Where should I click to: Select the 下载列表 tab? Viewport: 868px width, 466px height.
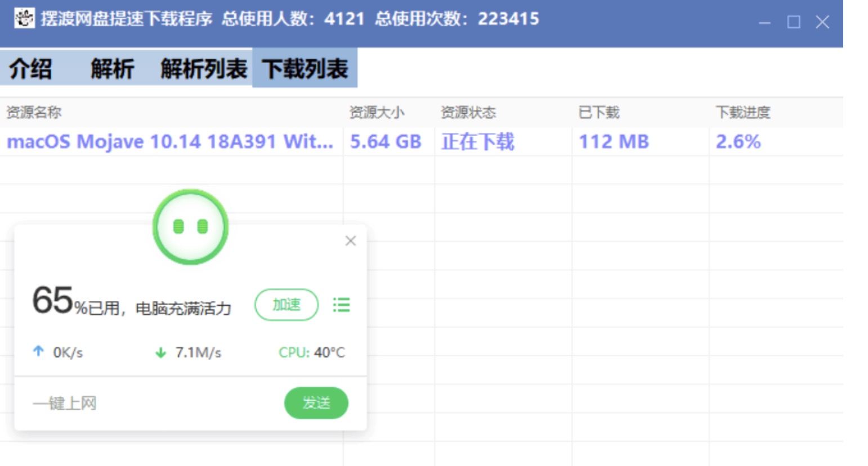(305, 69)
